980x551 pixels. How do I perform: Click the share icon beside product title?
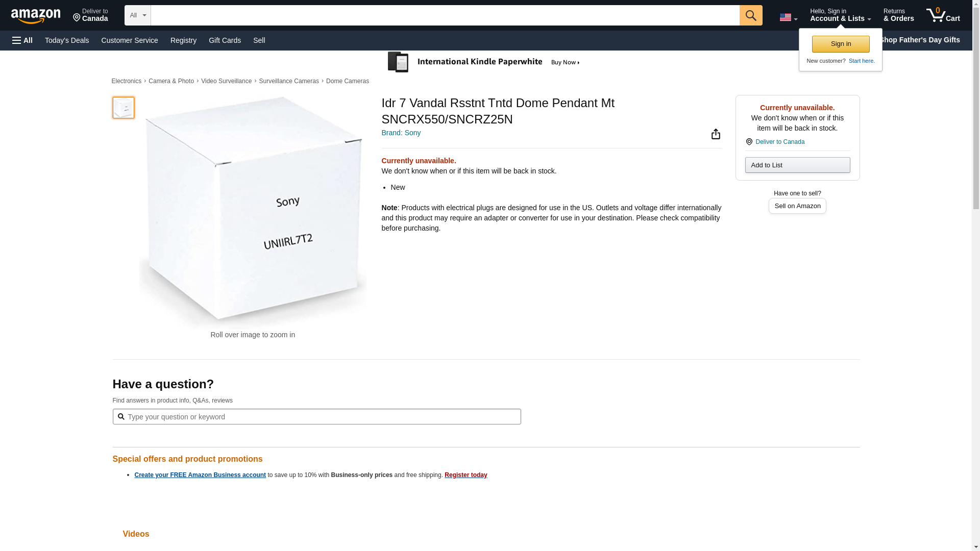(x=716, y=134)
